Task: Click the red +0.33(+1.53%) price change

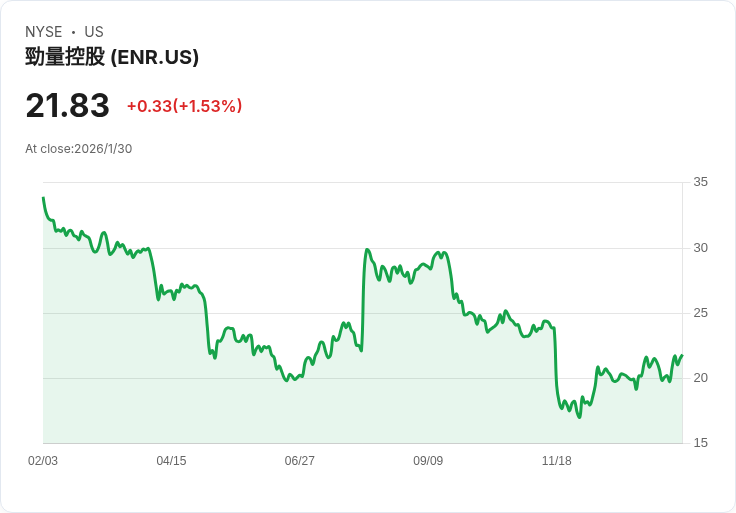Action: tap(184, 106)
